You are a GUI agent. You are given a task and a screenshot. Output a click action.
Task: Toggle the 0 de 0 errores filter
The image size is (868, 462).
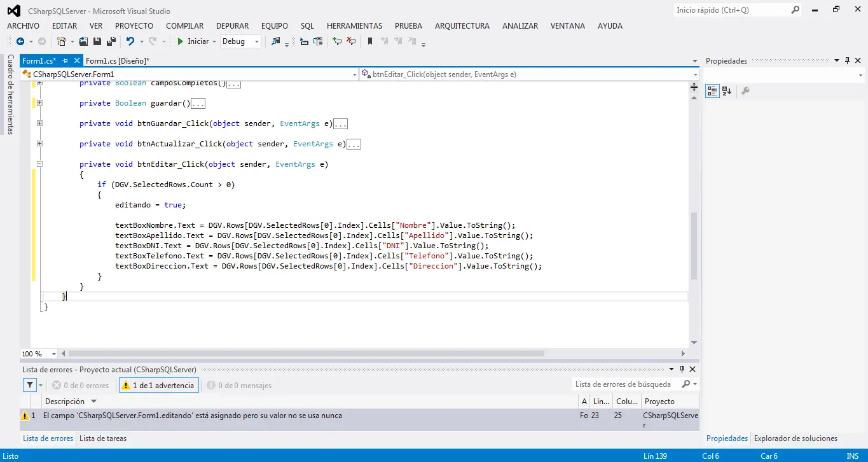point(81,385)
